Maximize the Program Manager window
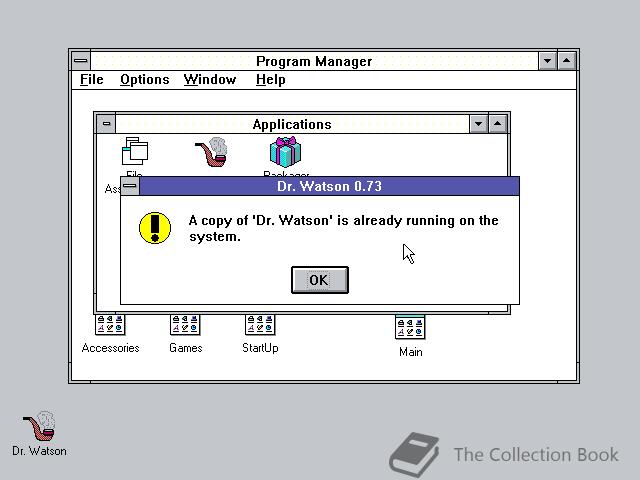 pos(567,61)
